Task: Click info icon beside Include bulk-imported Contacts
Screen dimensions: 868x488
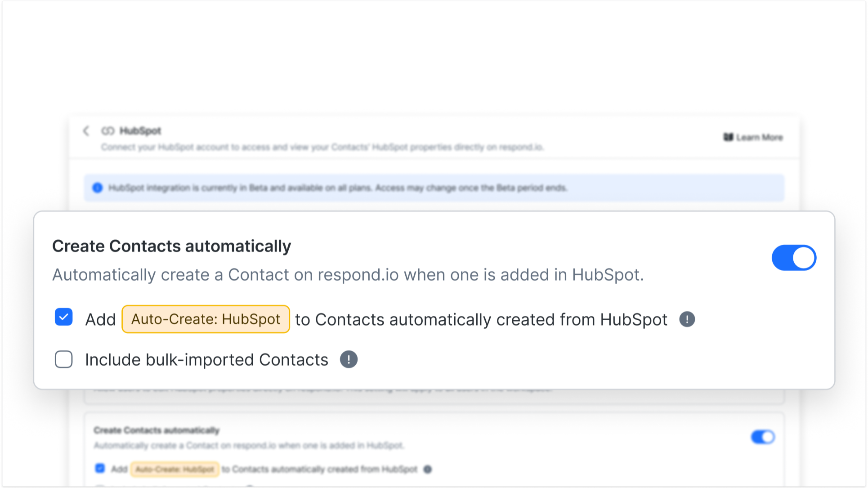Action: (349, 359)
